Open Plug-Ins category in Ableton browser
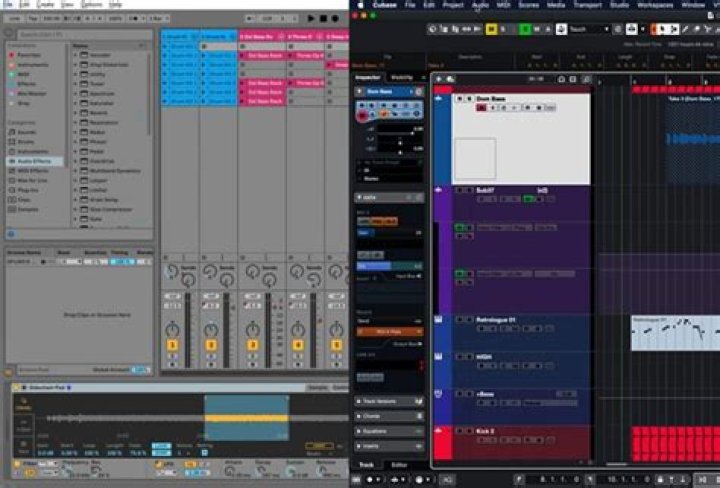The width and height of the screenshot is (720, 488). point(24,190)
